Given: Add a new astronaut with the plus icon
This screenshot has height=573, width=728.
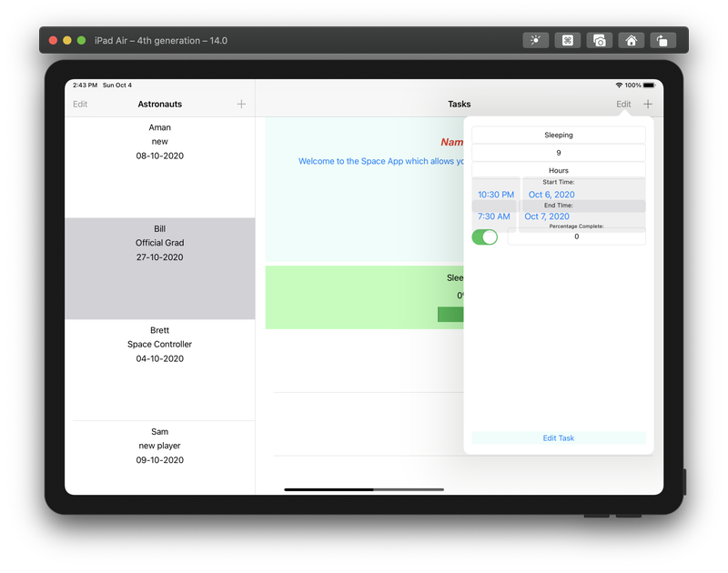Looking at the screenshot, I should click(241, 104).
